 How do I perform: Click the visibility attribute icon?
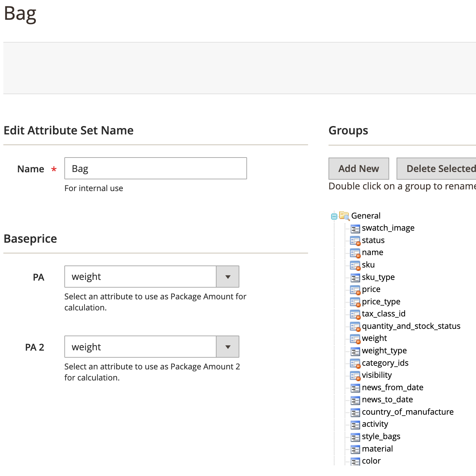355,376
